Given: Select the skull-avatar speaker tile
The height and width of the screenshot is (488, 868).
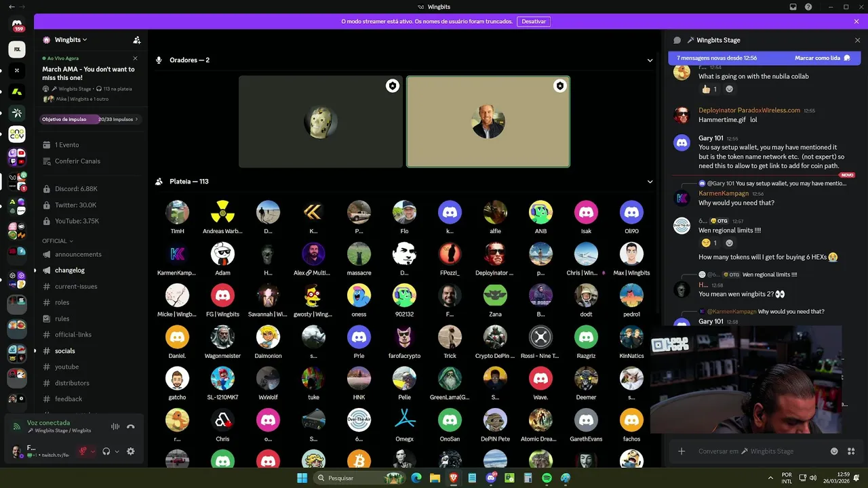Looking at the screenshot, I should 321,121.
